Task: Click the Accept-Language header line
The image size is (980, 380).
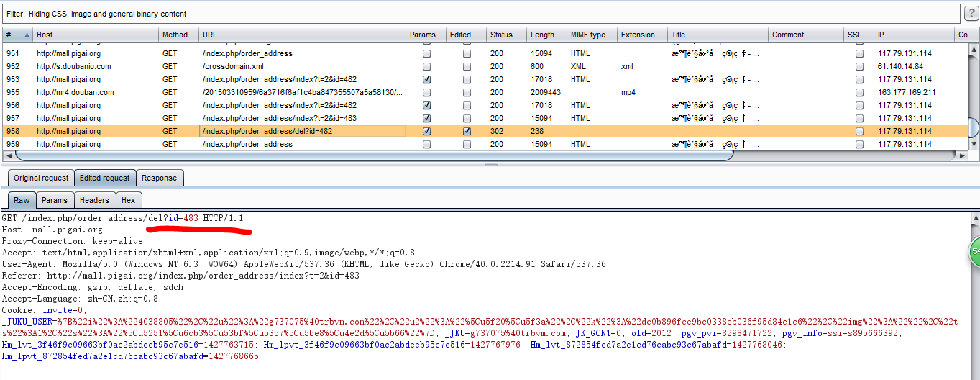Action: (80, 299)
